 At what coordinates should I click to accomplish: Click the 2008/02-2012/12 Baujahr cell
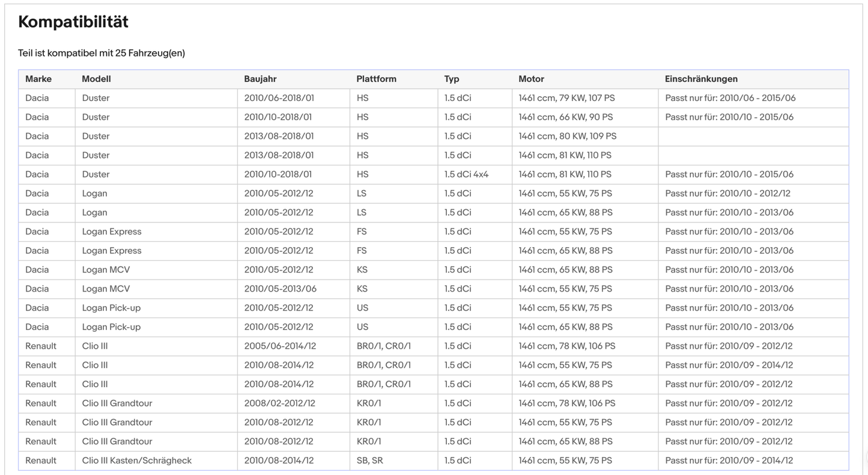293,403
